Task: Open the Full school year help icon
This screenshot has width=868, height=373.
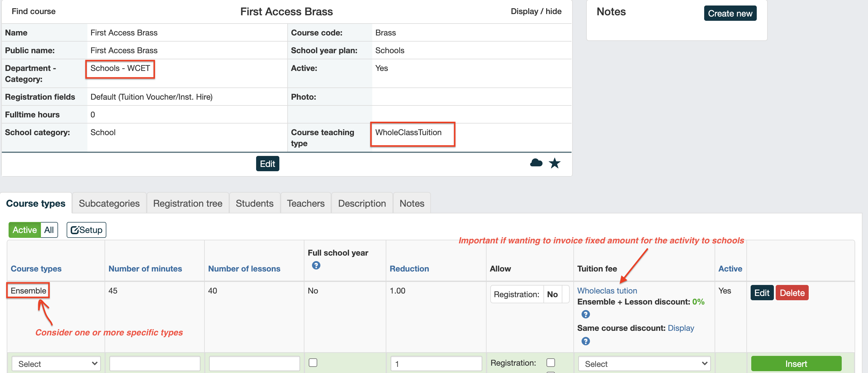Action: click(x=316, y=265)
